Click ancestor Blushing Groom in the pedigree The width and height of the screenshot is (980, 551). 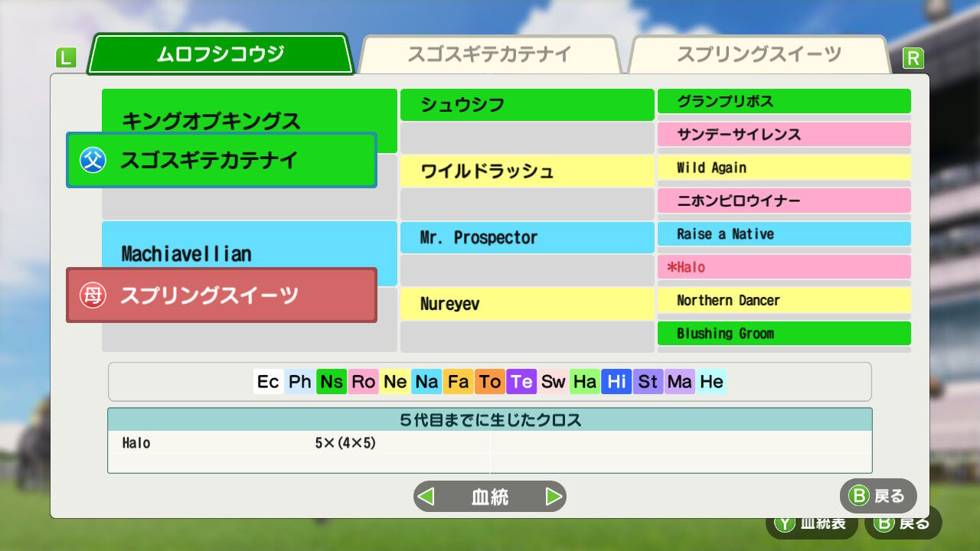(x=784, y=333)
